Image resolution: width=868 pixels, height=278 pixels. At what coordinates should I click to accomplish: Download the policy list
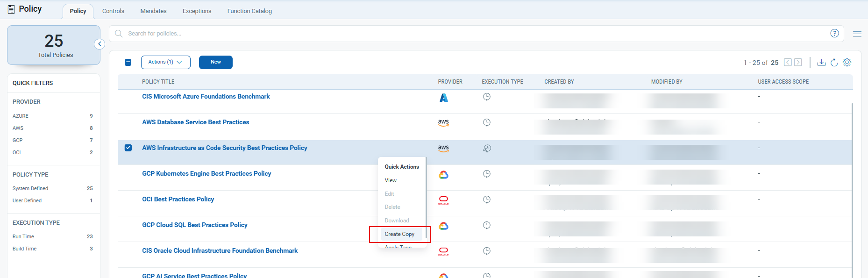(x=821, y=62)
